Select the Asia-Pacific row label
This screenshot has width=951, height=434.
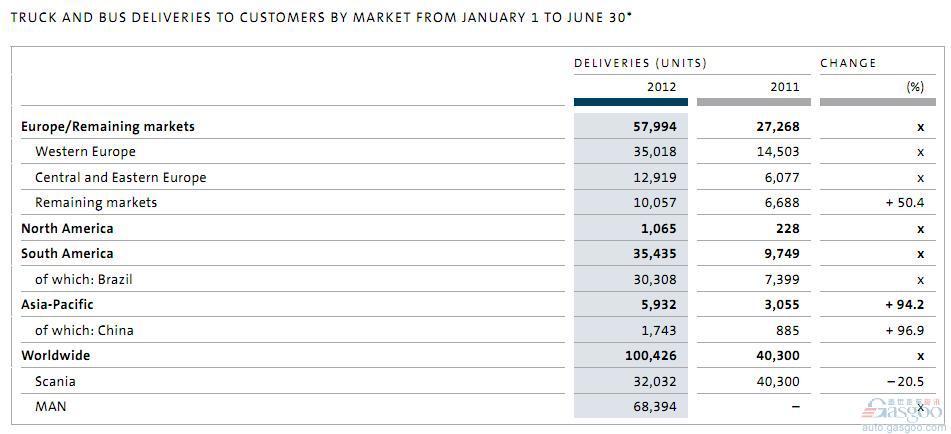pos(57,304)
